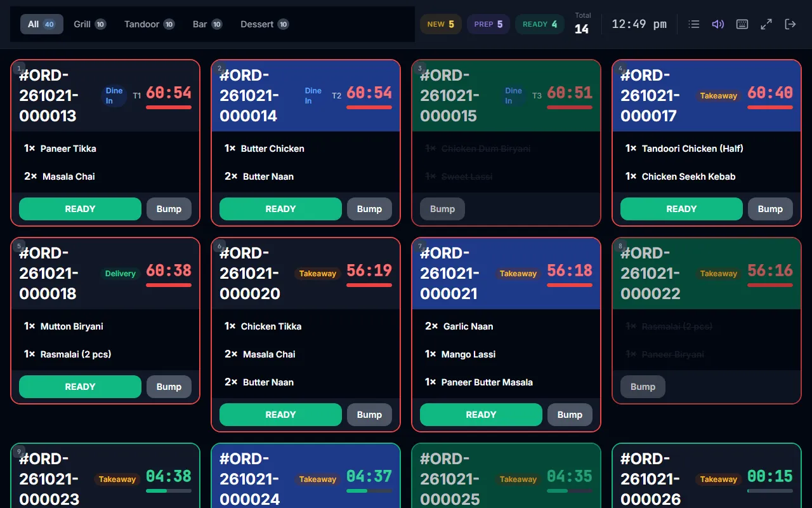This screenshot has width=812, height=508.
Task: Click the logout icon in the header
Action: (790, 24)
